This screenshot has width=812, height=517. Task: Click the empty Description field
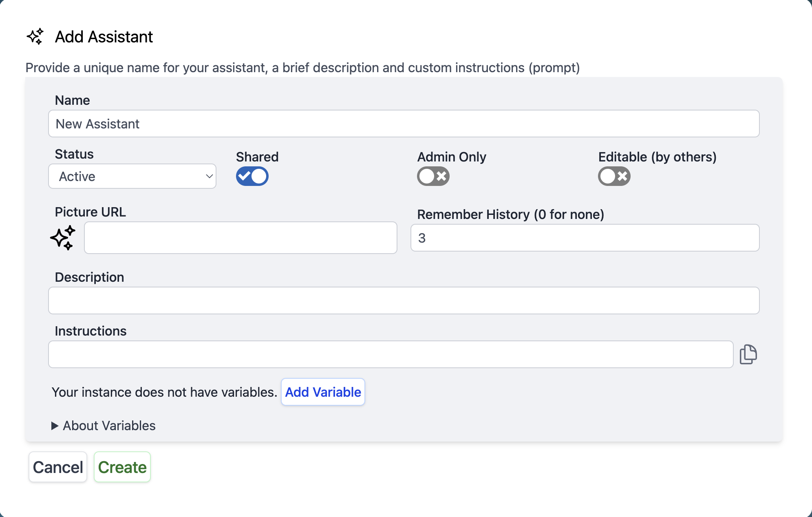point(404,300)
